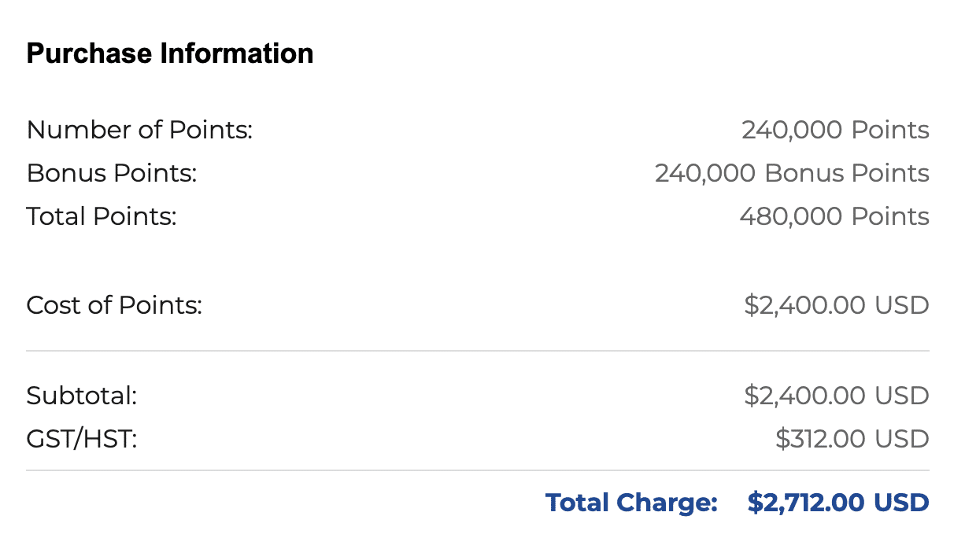
Task: Click the Subtotal $2,400.00 USD amount
Action: 836,396
